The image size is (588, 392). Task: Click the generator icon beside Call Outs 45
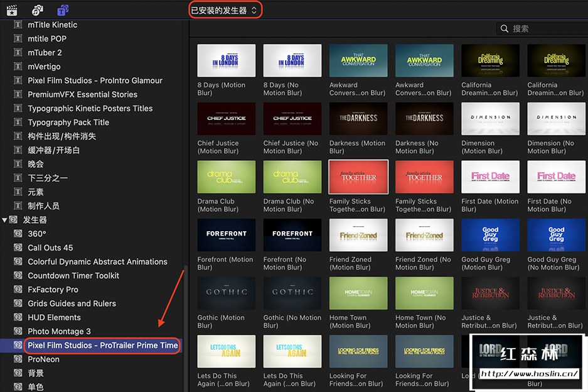[x=18, y=248]
